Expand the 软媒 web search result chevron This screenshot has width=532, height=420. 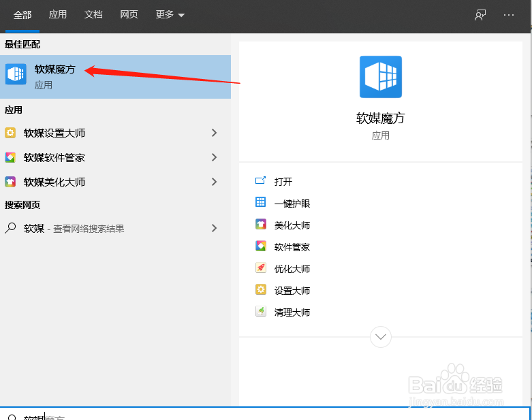click(x=214, y=228)
